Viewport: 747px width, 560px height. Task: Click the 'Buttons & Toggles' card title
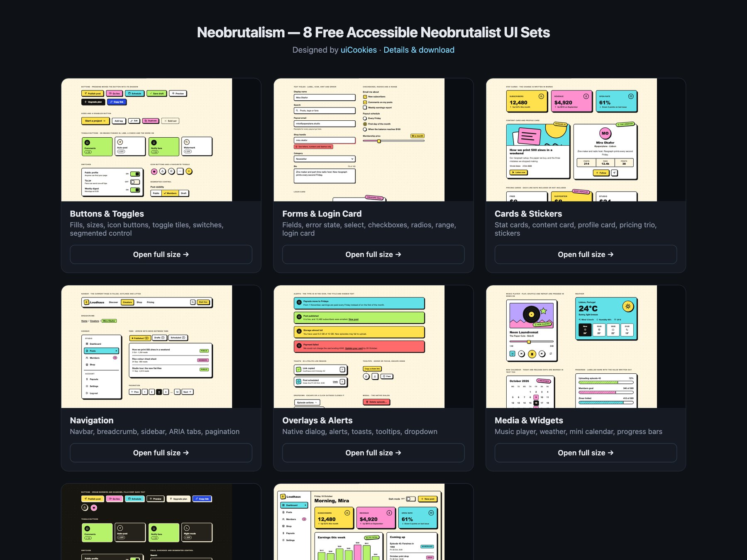107,214
